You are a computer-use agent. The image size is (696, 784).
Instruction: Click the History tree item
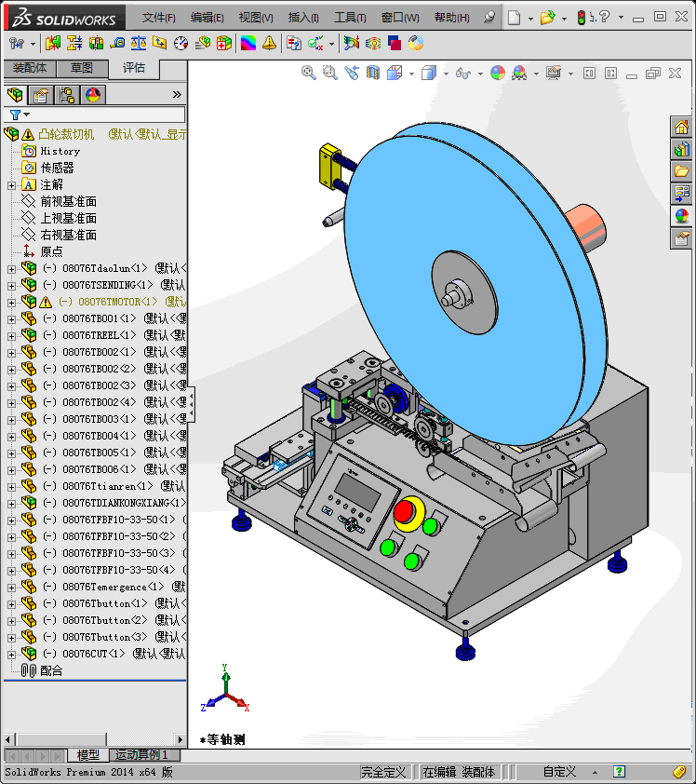coord(60,152)
